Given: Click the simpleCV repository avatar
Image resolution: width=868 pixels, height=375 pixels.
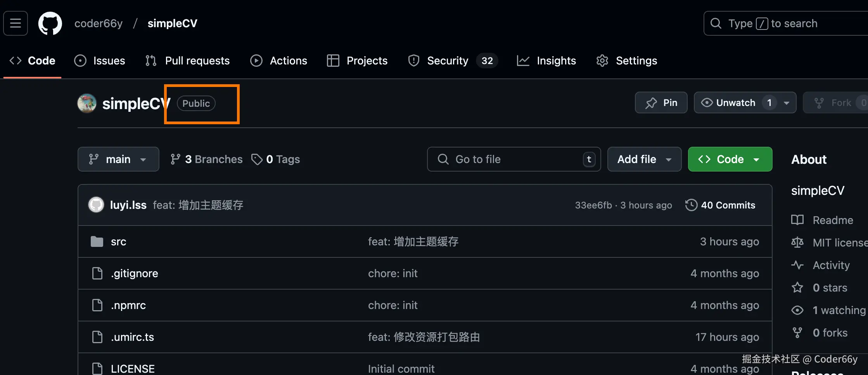Looking at the screenshot, I should coord(87,103).
